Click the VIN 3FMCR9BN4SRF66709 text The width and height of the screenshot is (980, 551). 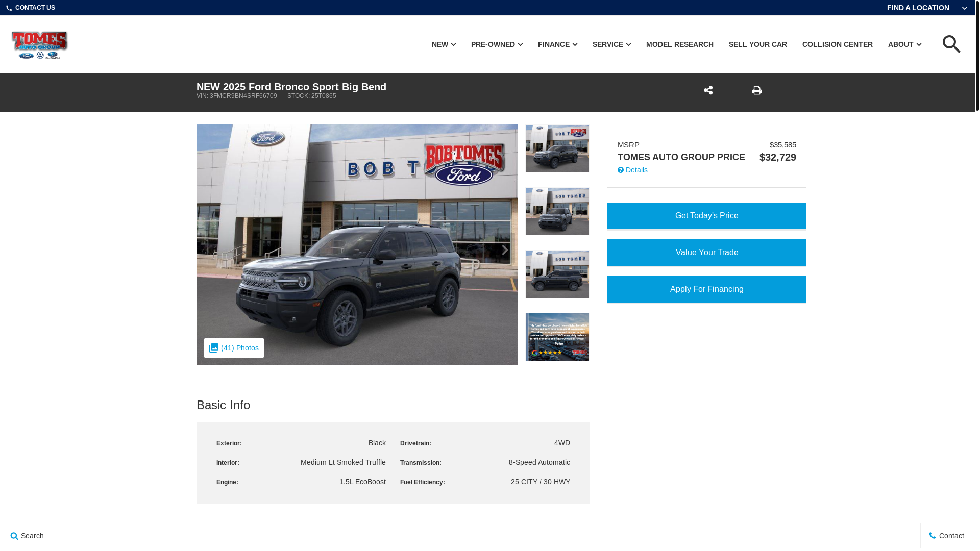(237, 96)
